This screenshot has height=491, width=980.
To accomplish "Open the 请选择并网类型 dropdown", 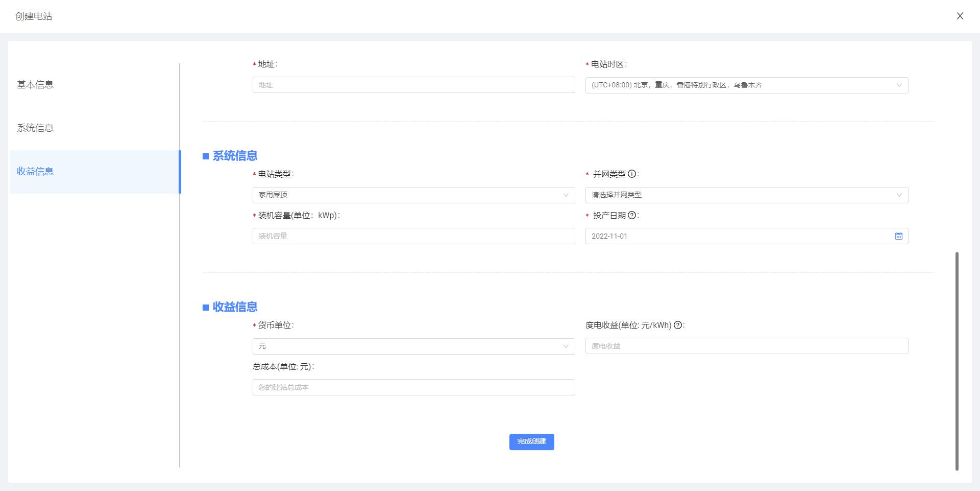I will [x=746, y=195].
